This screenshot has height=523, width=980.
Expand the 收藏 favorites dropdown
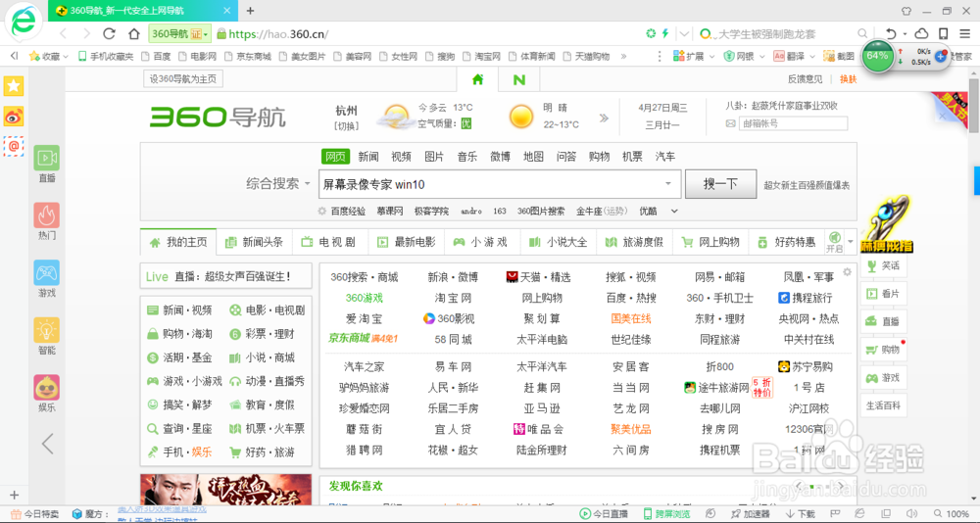49,56
